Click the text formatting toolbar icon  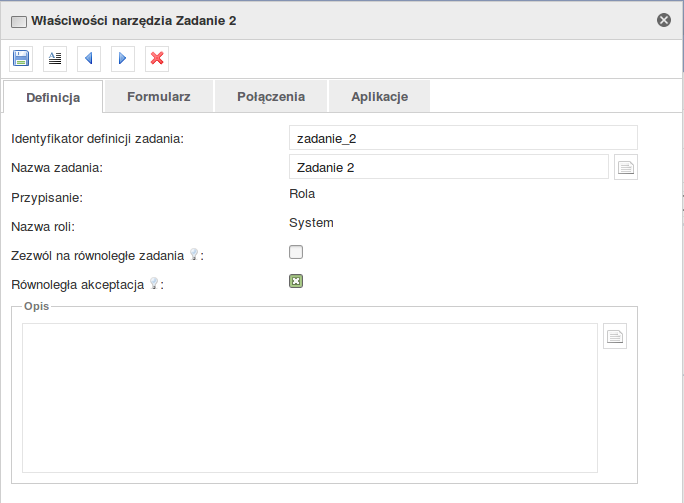coord(55,58)
